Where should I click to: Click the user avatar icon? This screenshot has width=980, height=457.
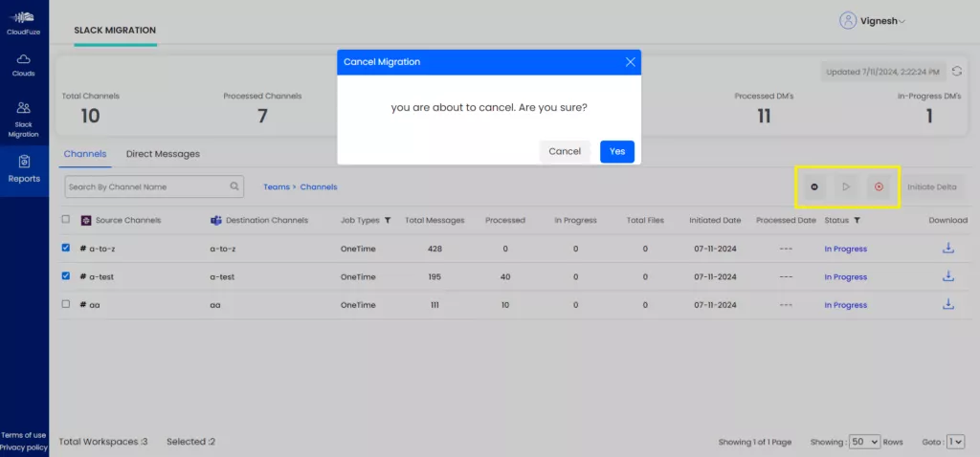pyautogui.click(x=848, y=21)
